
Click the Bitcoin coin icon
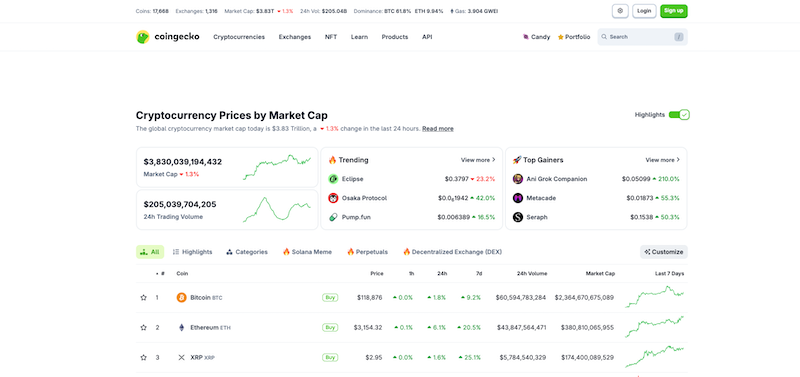[181, 297]
